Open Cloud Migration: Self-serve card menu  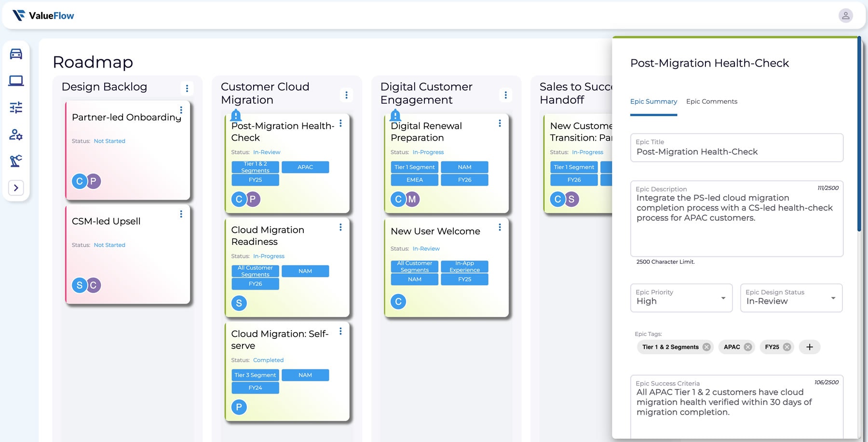pos(340,331)
